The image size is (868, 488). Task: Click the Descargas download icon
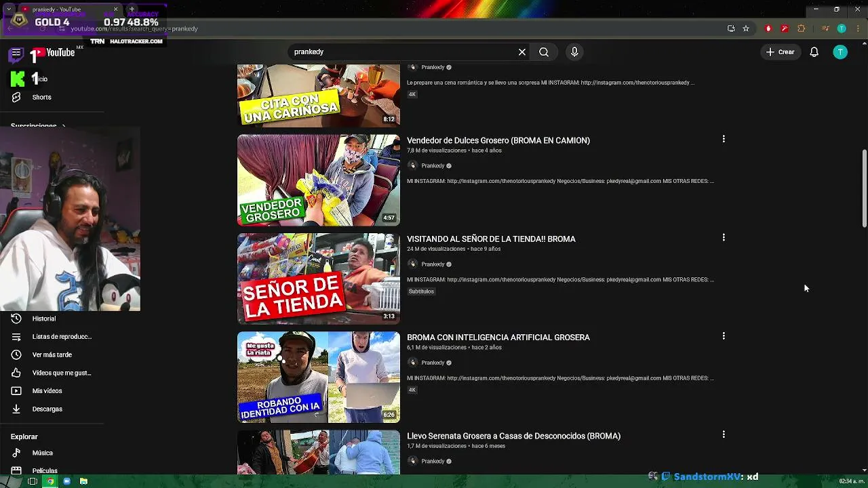16,409
